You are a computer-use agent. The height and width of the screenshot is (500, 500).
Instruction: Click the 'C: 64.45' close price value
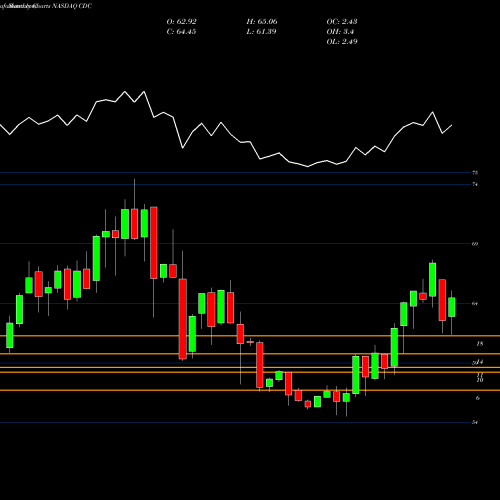point(181,32)
